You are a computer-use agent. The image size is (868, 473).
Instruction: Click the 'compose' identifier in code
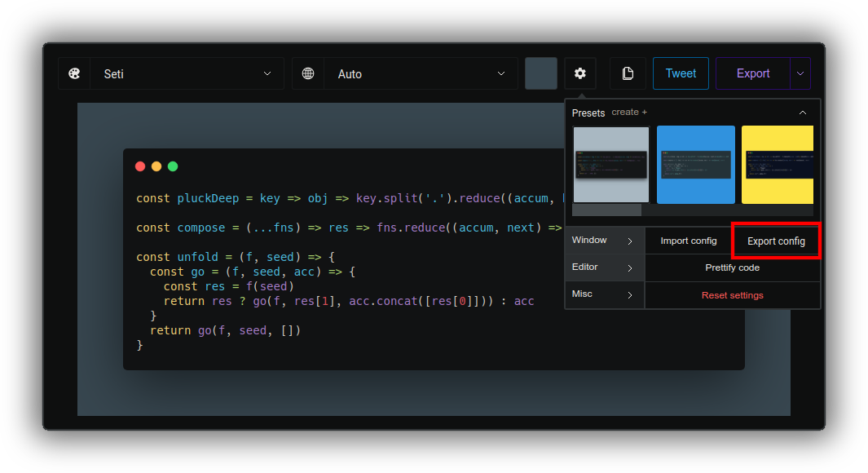tap(201, 228)
